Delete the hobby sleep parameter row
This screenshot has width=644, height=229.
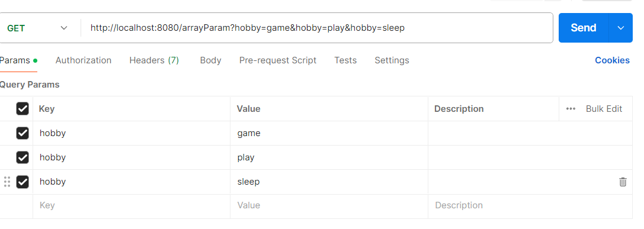tap(623, 182)
